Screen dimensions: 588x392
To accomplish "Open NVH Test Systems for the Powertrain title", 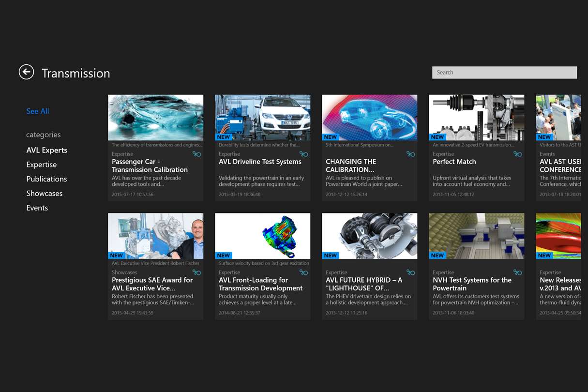I will [472, 284].
